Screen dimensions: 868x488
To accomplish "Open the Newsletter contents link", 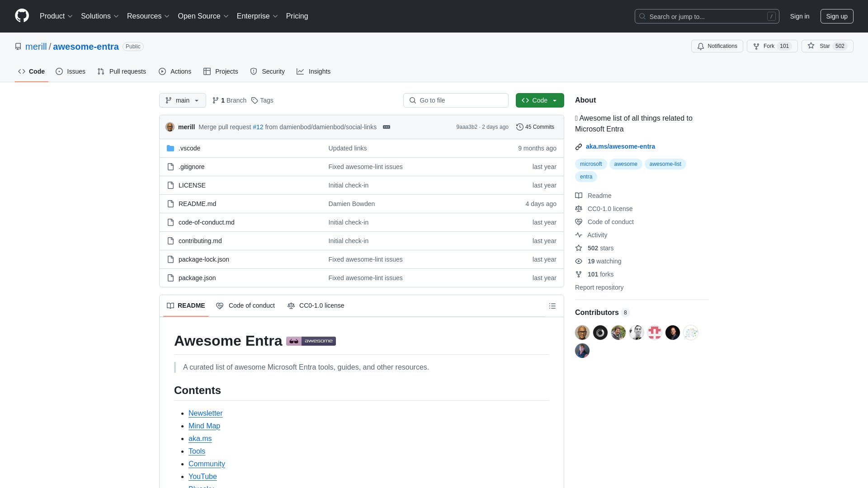I will (206, 413).
